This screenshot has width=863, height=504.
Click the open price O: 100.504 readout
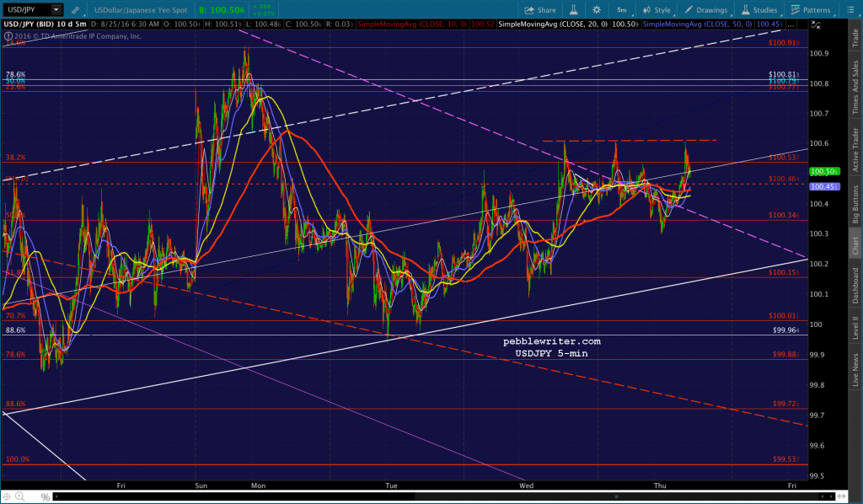pyautogui.click(x=182, y=24)
